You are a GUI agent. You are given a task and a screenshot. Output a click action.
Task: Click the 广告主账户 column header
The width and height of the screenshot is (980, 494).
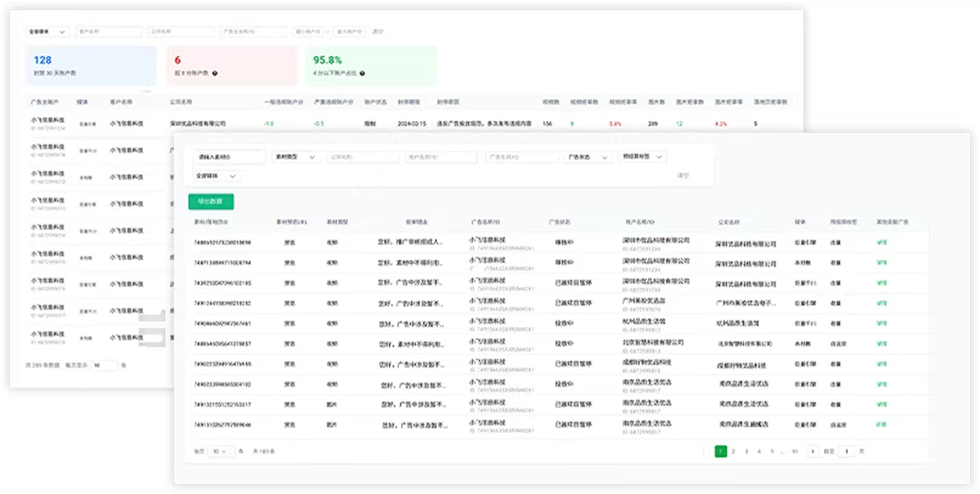click(44, 101)
